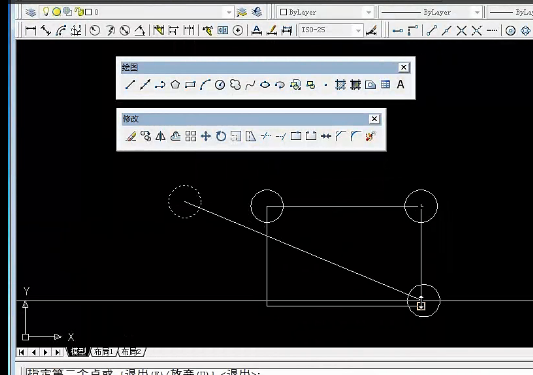Screen dimensions: 533x375
Task: Select the Endpoint object snap icon
Action: 431,31
